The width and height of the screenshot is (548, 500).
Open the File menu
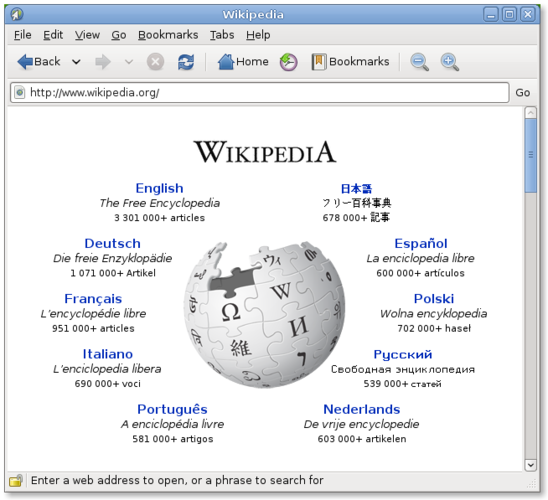(x=22, y=35)
